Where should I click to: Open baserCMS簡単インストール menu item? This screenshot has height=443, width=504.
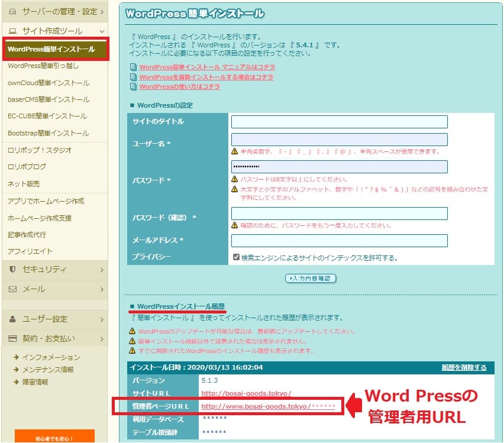(x=49, y=99)
